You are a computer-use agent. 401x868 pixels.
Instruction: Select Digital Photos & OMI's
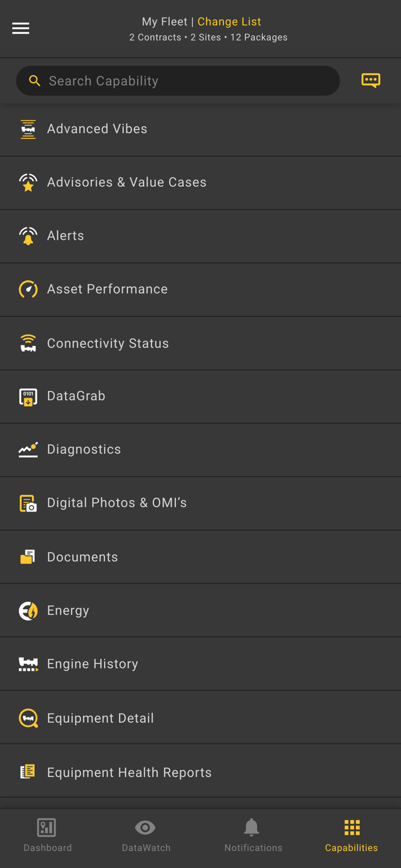pos(117,503)
